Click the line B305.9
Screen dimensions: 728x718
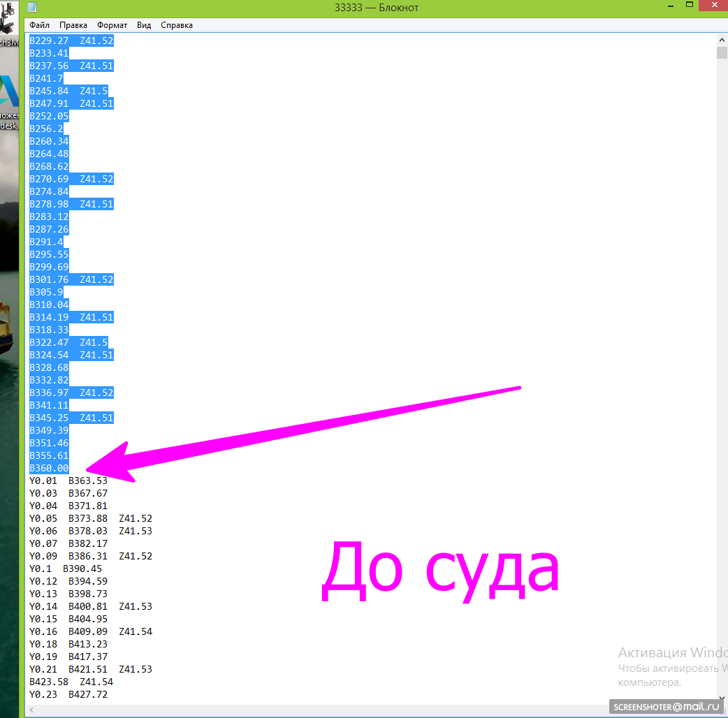[x=46, y=292]
